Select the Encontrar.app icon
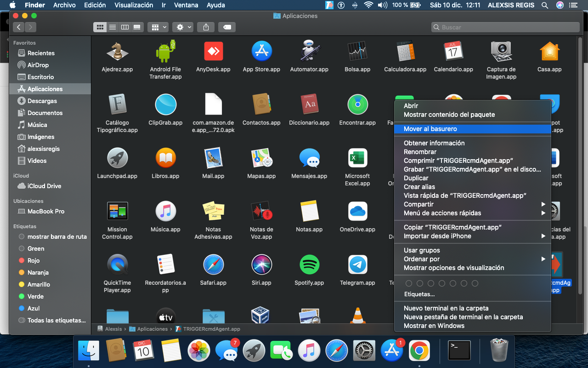The height and width of the screenshot is (368, 588). pyautogui.click(x=357, y=104)
